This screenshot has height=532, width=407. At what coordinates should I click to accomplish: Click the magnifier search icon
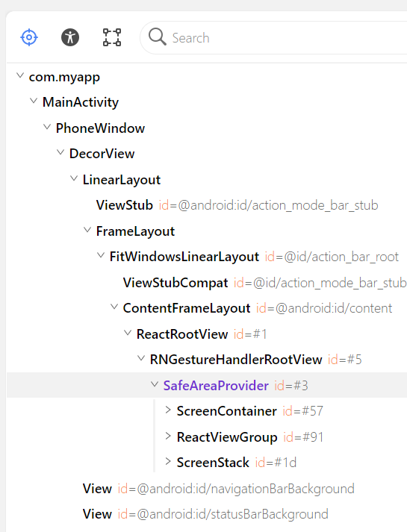(157, 37)
